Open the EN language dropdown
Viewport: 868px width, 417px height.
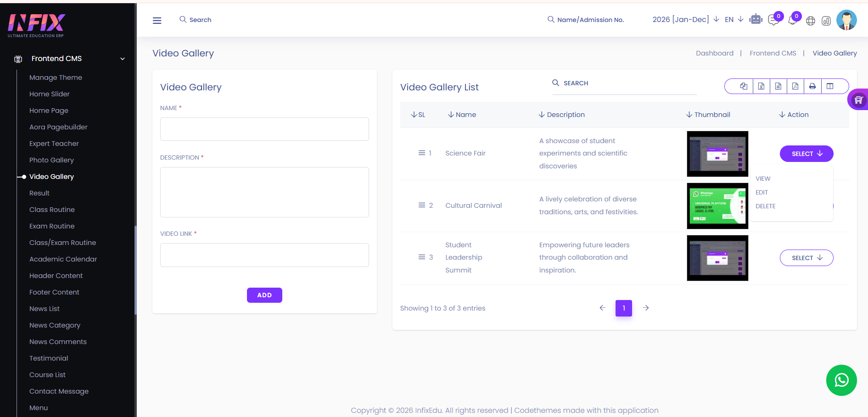[x=734, y=19]
